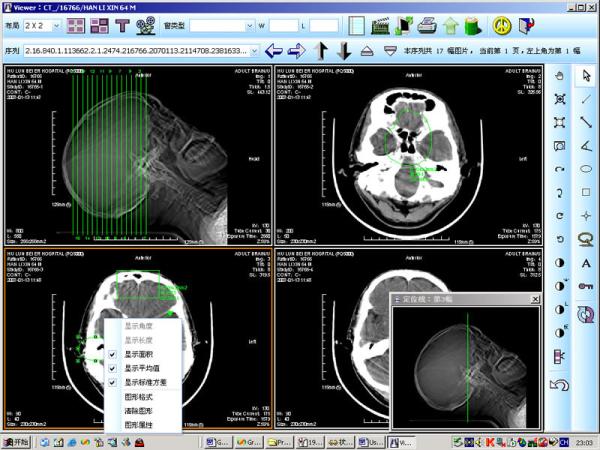The image size is (600, 450).
Task: Expand the series UID dropdown
Action: point(254,51)
